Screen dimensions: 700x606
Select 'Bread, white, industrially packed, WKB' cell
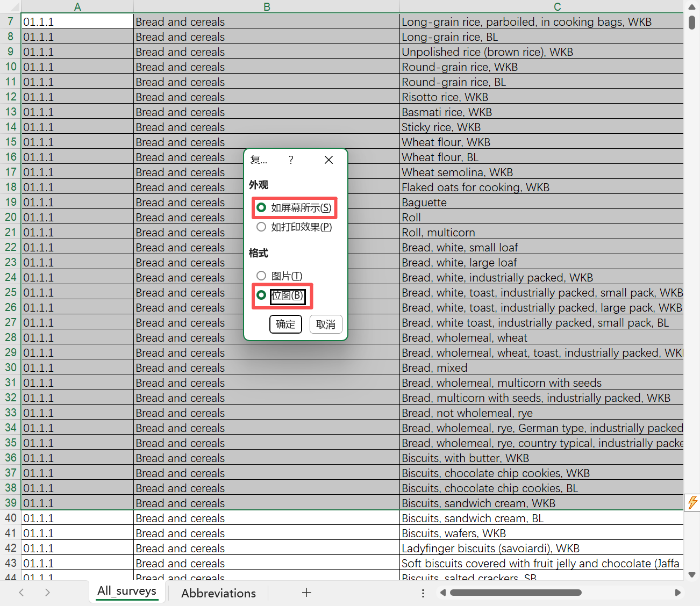coord(541,277)
